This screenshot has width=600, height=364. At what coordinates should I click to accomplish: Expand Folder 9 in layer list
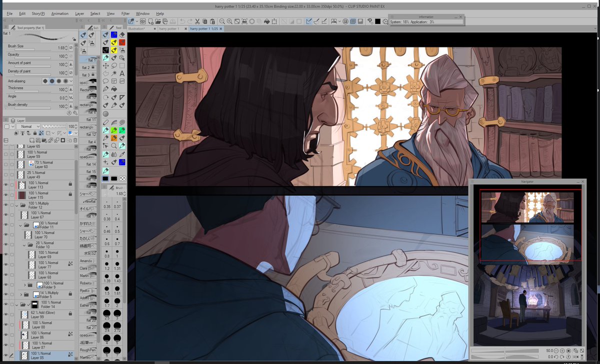tap(25, 285)
